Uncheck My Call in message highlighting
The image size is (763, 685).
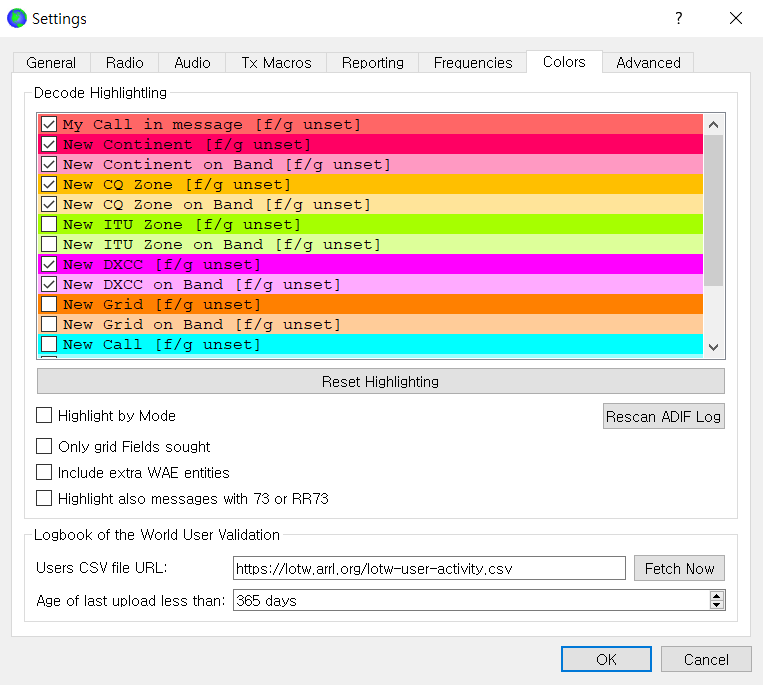49,124
